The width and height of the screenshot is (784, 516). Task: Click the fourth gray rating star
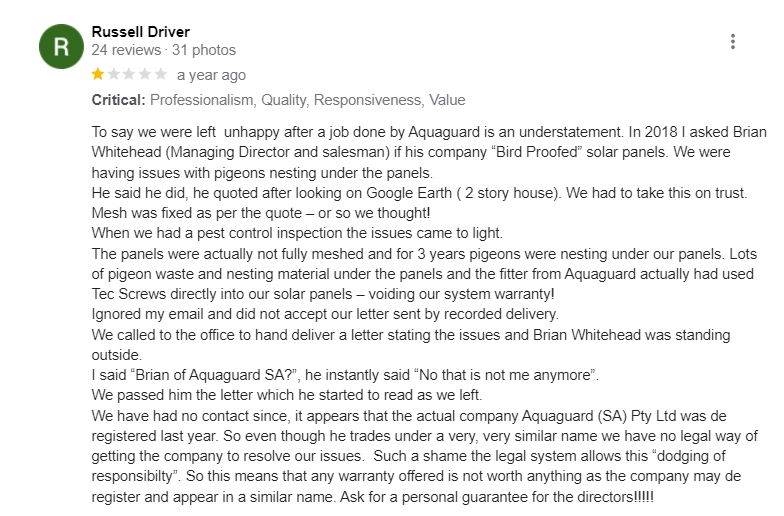[x=145, y=74]
